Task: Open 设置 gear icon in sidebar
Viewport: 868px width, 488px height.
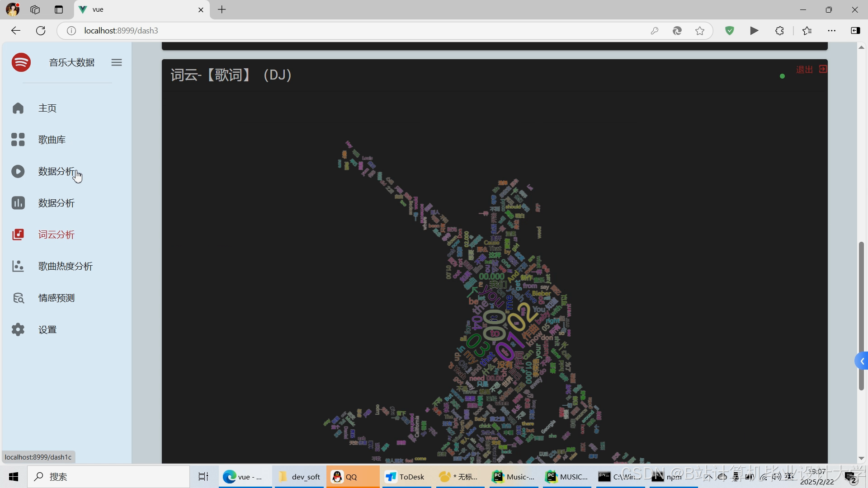Action: [x=18, y=330]
